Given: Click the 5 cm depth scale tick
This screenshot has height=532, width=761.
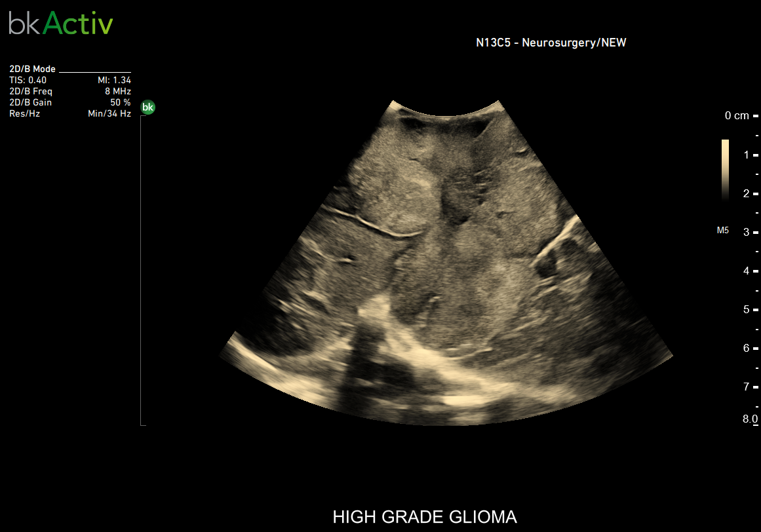Looking at the screenshot, I should tap(751, 309).
